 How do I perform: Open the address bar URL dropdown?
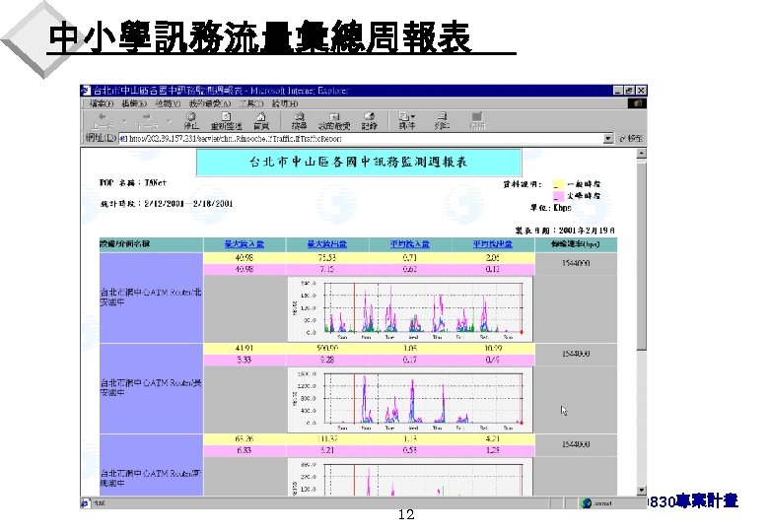point(607,139)
